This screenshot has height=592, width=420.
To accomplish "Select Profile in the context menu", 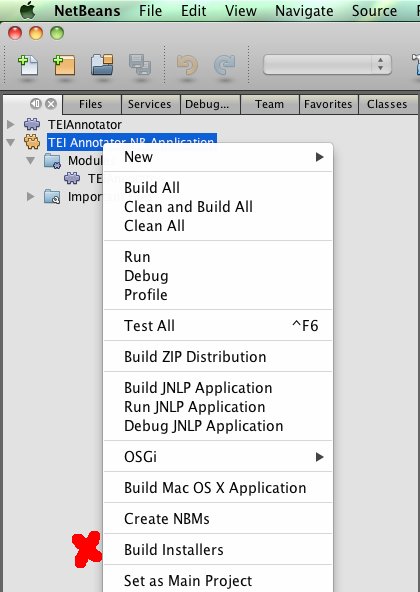I will [x=218, y=294].
